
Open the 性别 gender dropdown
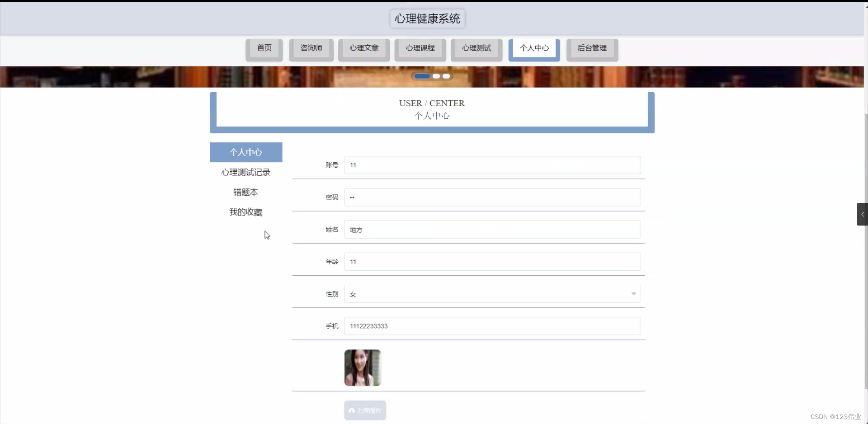(492, 294)
